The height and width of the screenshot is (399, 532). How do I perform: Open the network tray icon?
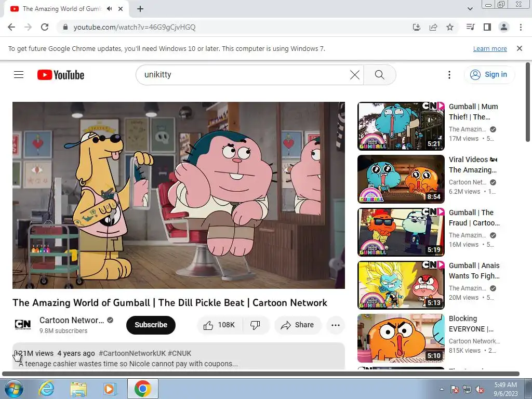coord(467,390)
